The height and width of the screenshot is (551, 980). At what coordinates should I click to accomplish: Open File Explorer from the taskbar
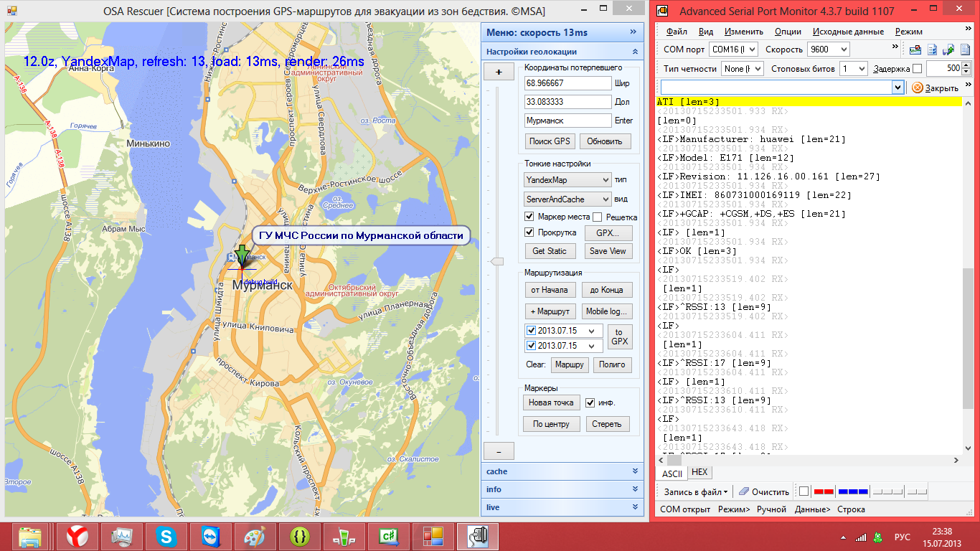[x=30, y=537]
